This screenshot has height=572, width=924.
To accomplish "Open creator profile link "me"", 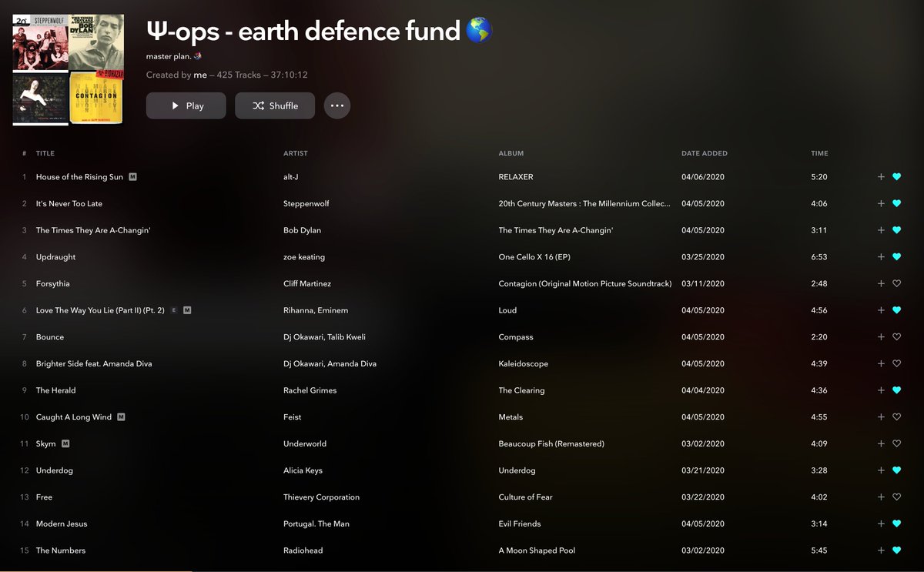I will click(200, 75).
